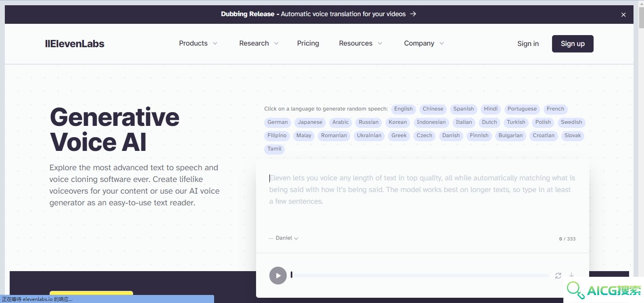The image size is (644, 303).
Task: Select the English language chip
Action: [403, 109]
